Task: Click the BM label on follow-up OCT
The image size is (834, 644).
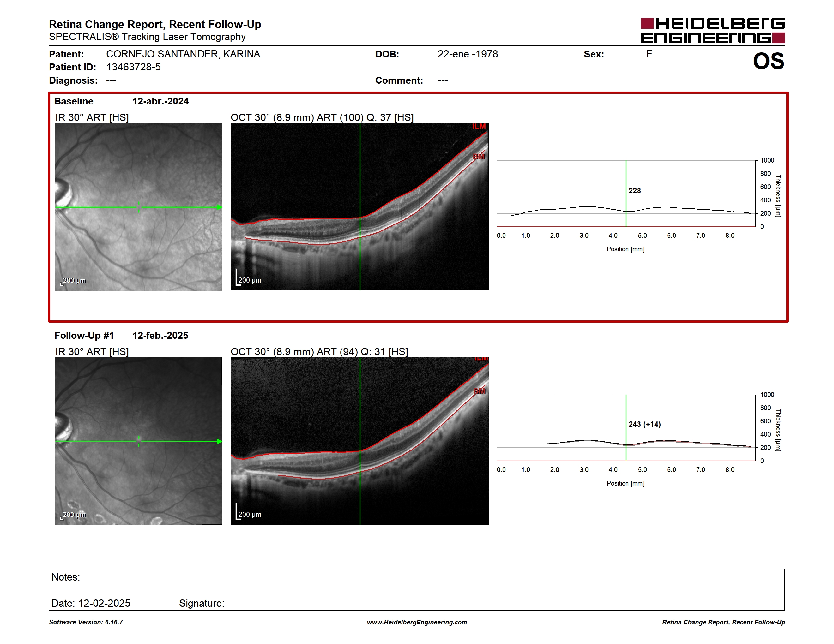Action: tap(479, 391)
